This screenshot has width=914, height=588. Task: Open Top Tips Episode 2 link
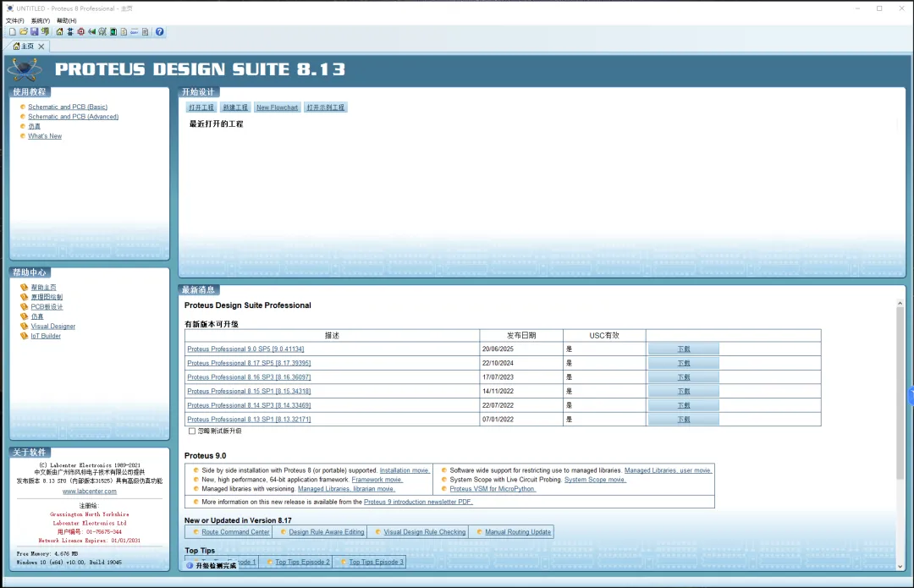click(x=302, y=563)
